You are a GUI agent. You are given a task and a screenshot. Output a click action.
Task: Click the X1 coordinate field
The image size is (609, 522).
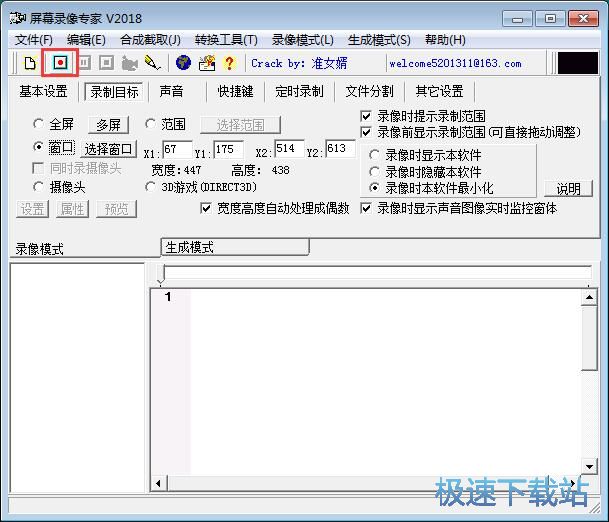[177, 149]
